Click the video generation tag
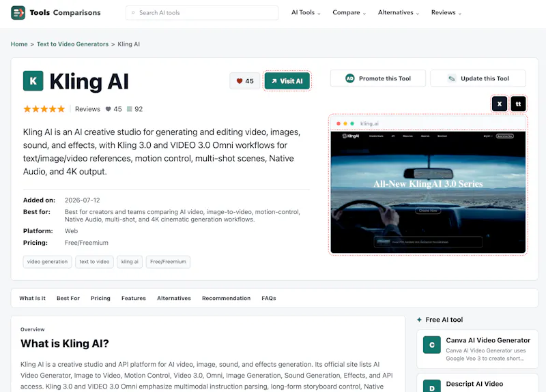The image size is (546, 392). 47,262
